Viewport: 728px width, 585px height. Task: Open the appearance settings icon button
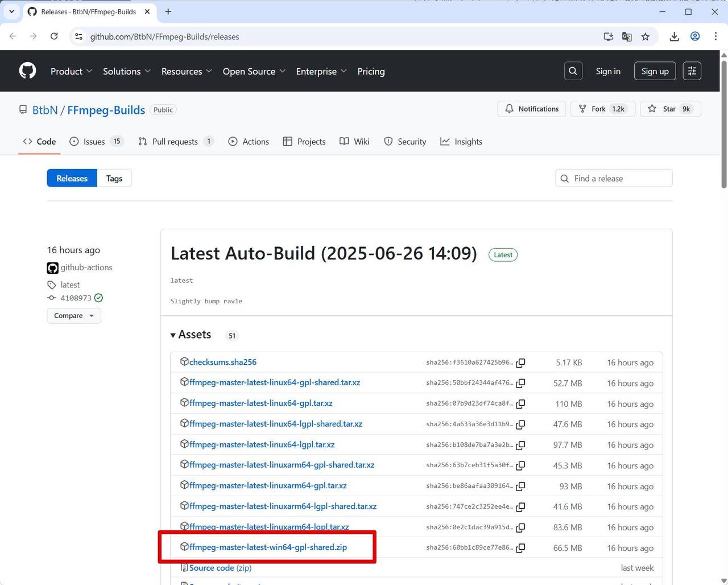(x=692, y=71)
